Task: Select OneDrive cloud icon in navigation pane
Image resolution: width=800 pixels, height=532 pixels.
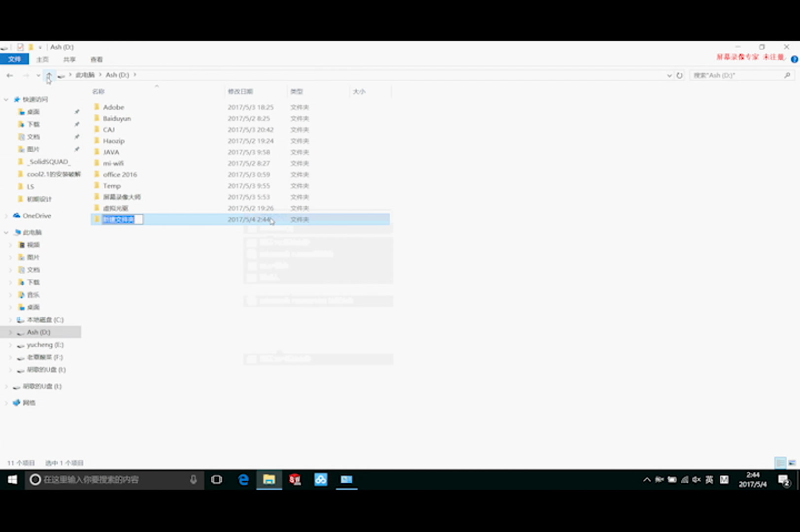Action: (x=17, y=216)
